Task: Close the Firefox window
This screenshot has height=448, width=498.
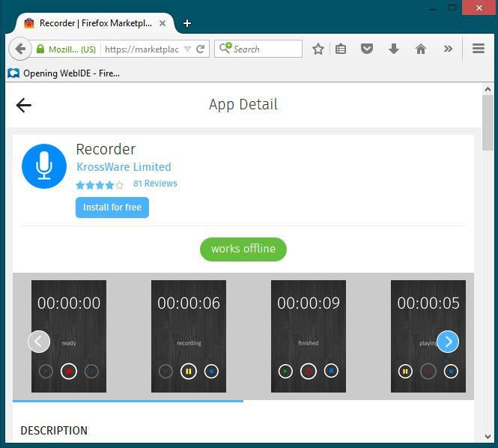Action: click(479, 7)
